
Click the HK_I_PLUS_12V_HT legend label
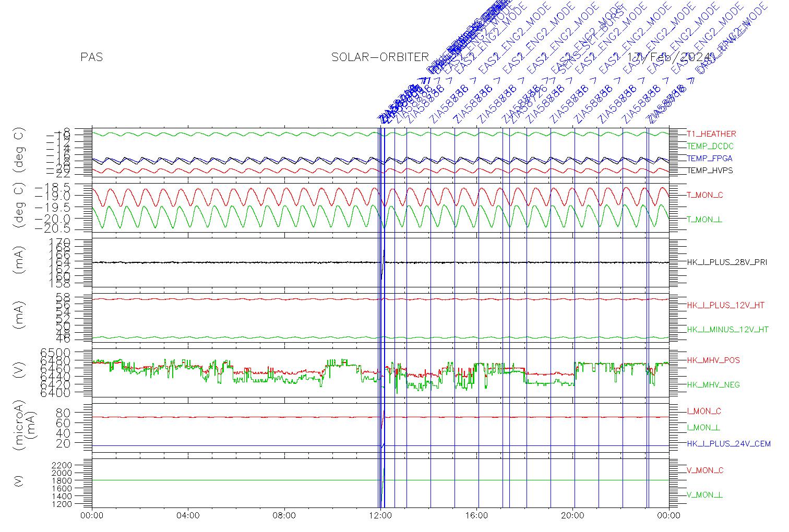pos(726,305)
